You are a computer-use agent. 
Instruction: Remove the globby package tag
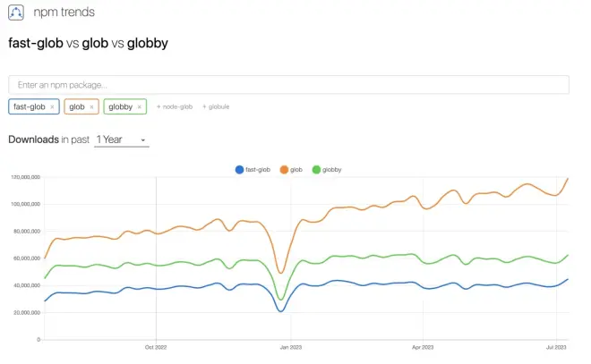(140, 107)
